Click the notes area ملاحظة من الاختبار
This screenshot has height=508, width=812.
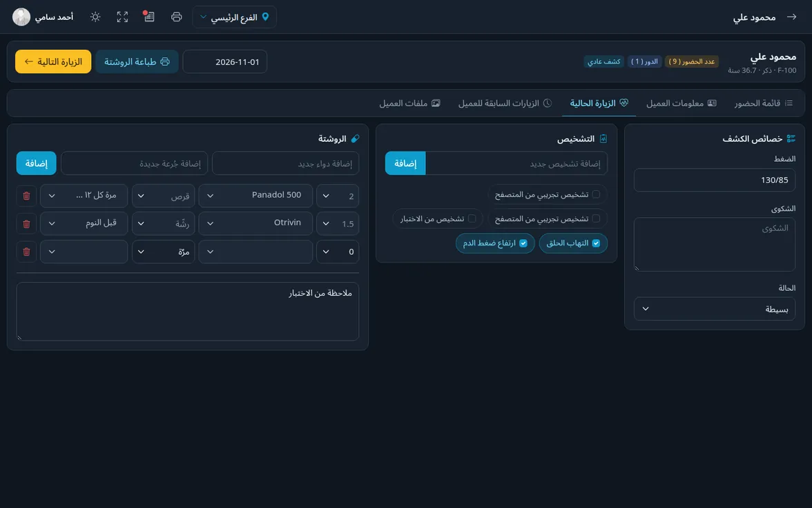click(x=188, y=312)
